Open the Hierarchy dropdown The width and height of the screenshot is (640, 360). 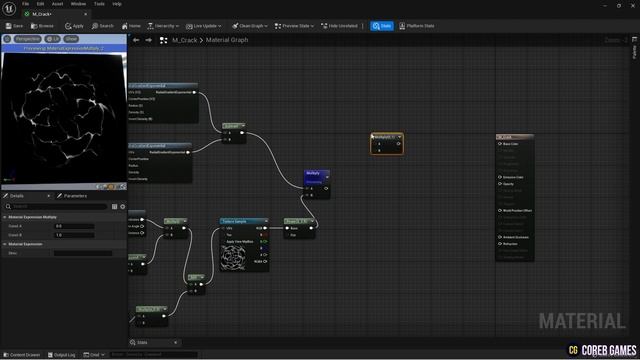[x=163, y=26]
